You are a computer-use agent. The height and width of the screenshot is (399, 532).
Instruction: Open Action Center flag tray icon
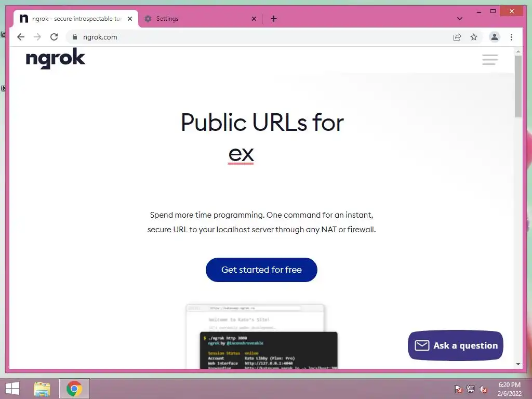458,389
